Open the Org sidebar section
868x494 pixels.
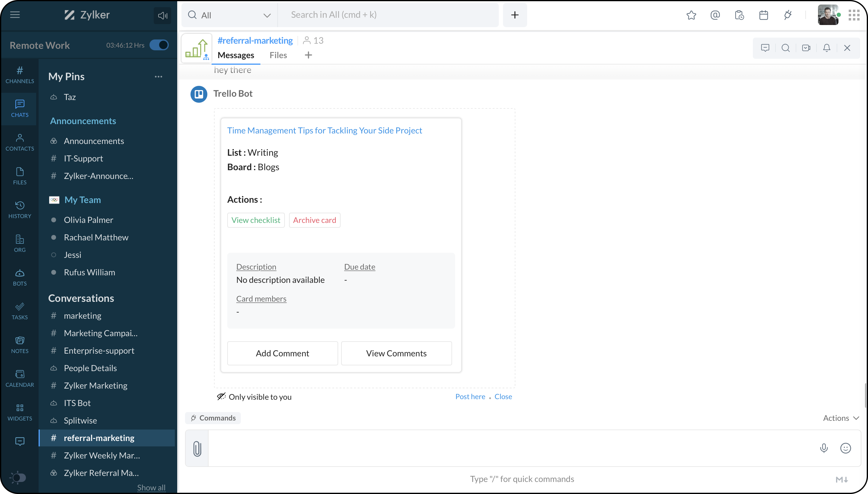point(20,244)
